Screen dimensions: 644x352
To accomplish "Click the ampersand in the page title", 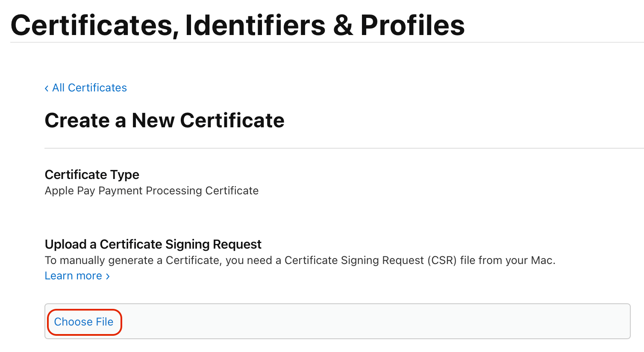I will 343,25.
